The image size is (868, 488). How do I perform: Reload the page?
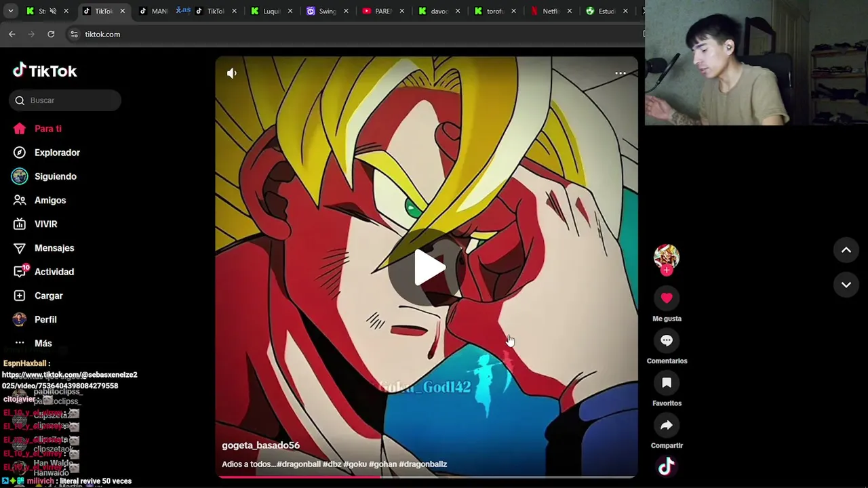pyautogui.click(x=51, y=34)
